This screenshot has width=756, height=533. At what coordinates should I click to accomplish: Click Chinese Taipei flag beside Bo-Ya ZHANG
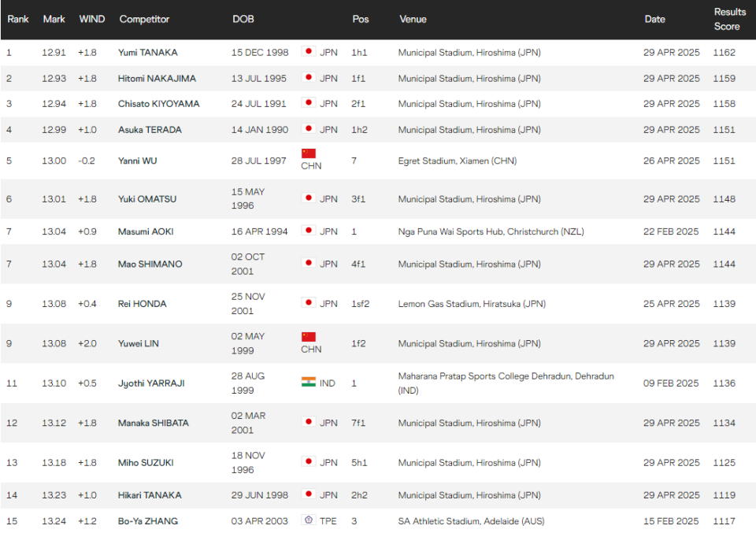pyautogui.click(x=309, y=521)
